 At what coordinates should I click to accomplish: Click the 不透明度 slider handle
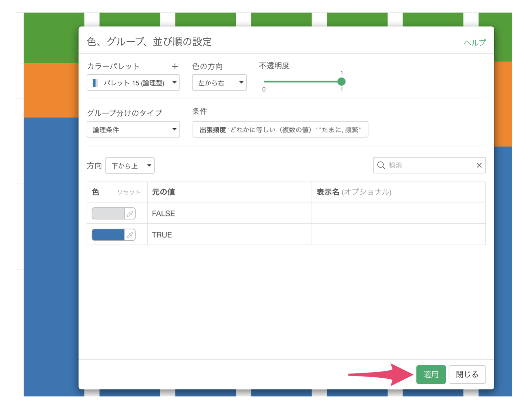(x=341, y=82)
